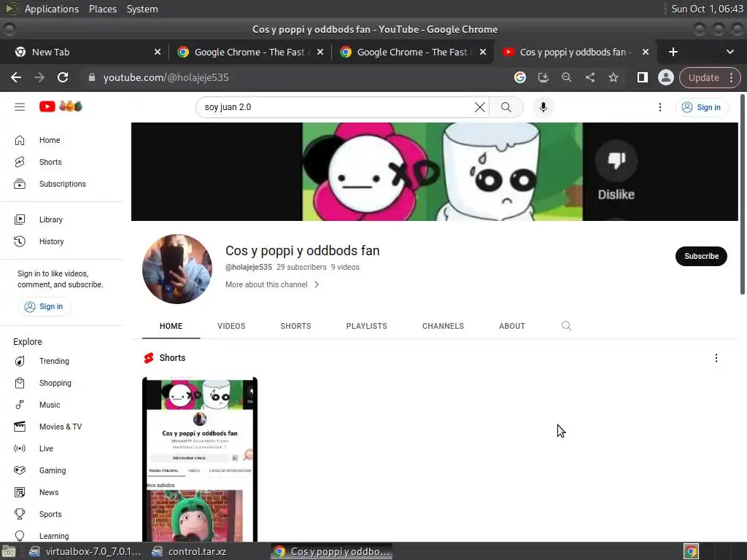Click the YouTube logo
Screen dimensions: 747x560
click(61, 106)
